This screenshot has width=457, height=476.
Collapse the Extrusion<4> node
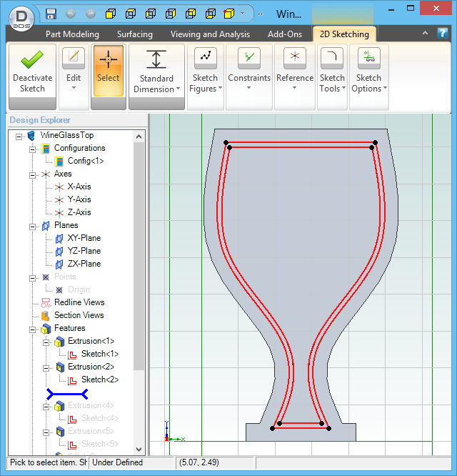(x=46, y=407)
